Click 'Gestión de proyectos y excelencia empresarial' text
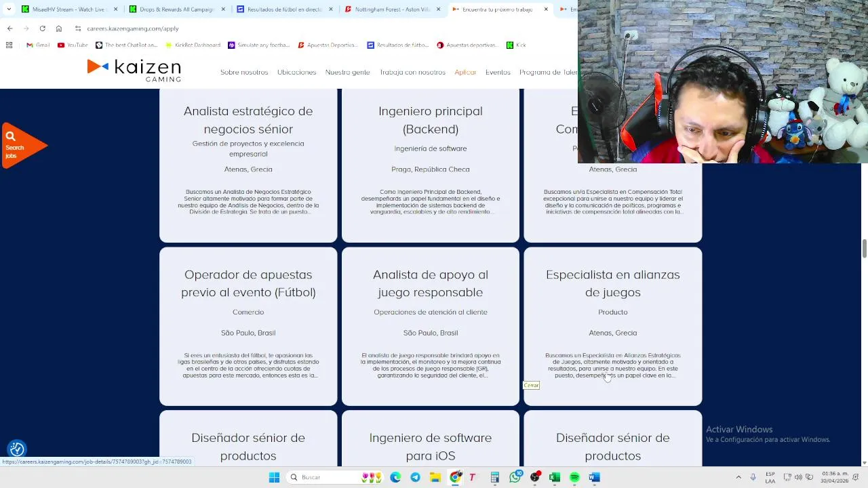This screenshot has width=868, height=488. [248, 148]
